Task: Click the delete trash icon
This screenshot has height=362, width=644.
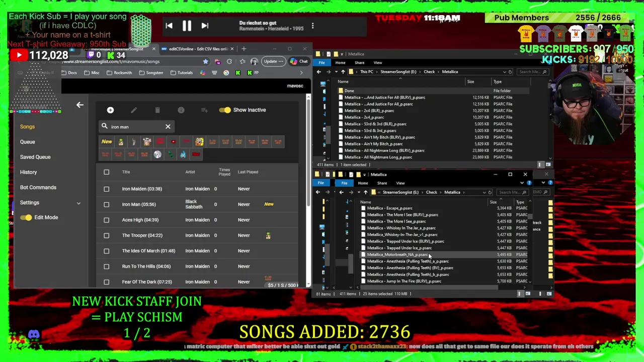Action: [x=157, y=110]
